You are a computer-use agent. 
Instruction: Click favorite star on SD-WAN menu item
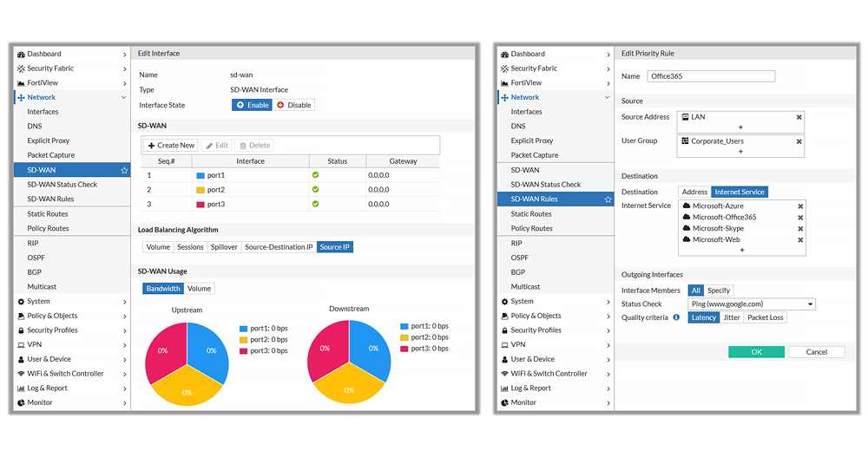(x=124, y=171)
